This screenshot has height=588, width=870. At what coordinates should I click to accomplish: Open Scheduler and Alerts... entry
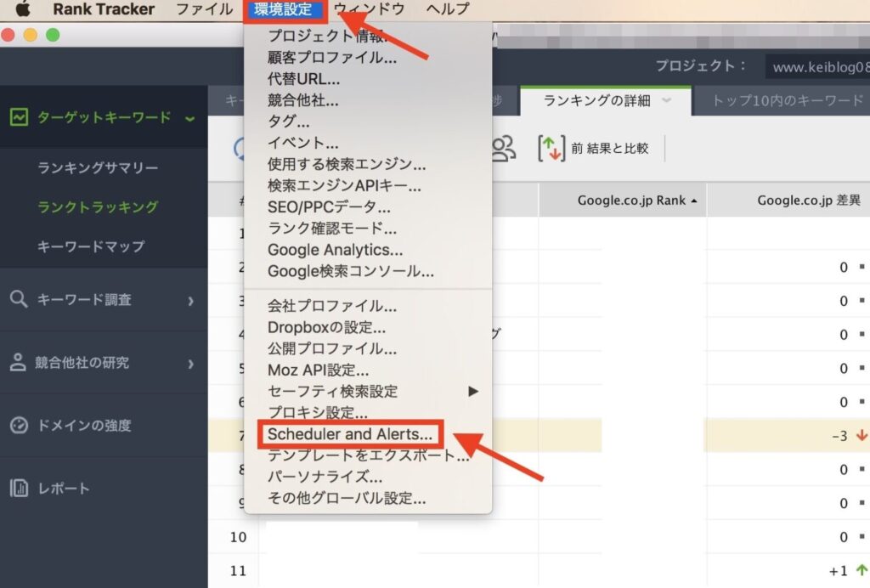pyautogui.click(x=351, y=434)
